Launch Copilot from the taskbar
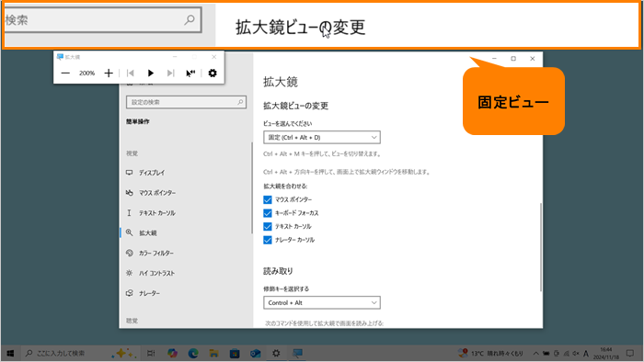Screen dimensions: 644x362 (x=173, y=353)
